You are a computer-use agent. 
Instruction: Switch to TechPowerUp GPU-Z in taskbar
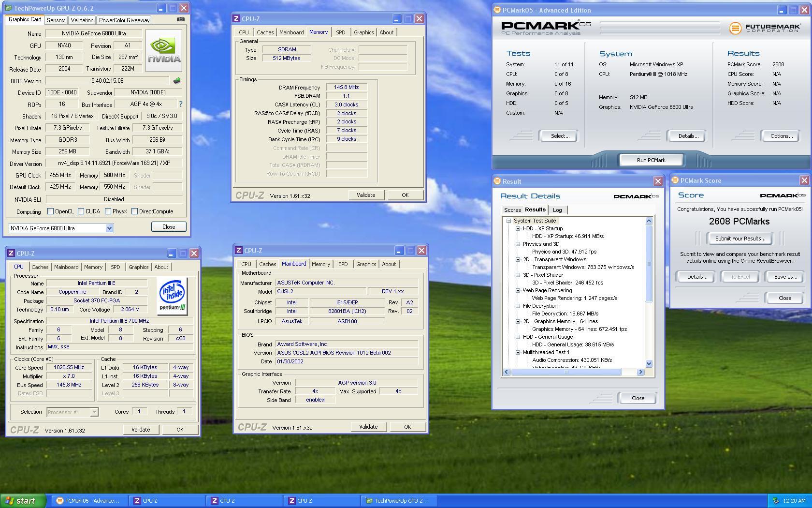399,501
